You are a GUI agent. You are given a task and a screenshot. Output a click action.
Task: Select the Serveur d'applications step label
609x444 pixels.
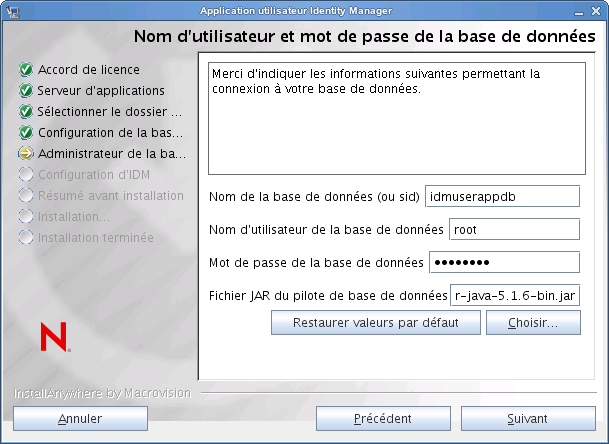coord(101,91)
